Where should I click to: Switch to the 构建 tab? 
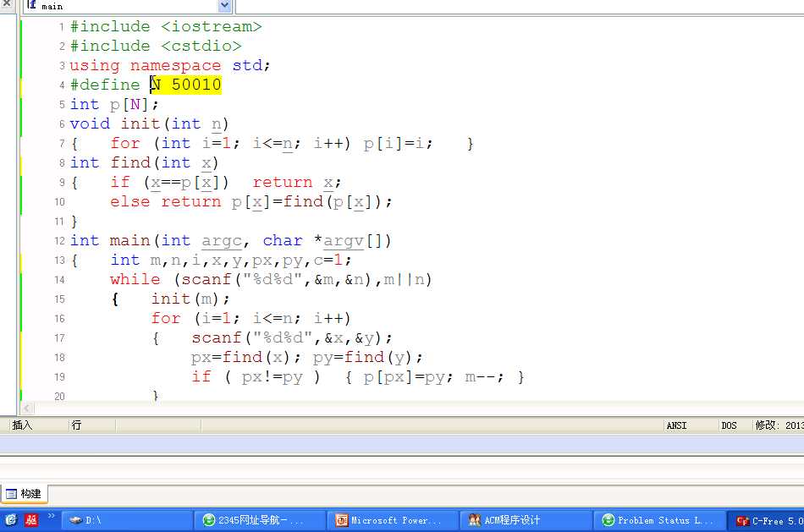(24, 494)
